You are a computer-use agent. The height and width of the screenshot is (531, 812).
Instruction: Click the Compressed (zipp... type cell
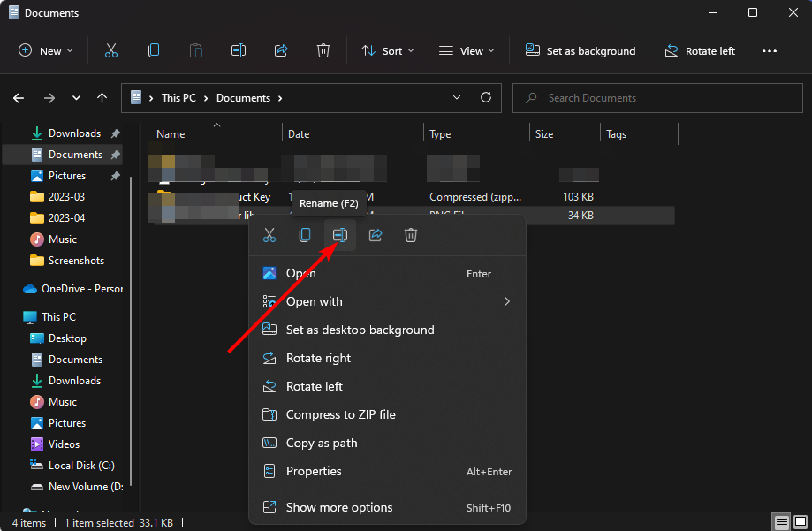tap(475, 197)
